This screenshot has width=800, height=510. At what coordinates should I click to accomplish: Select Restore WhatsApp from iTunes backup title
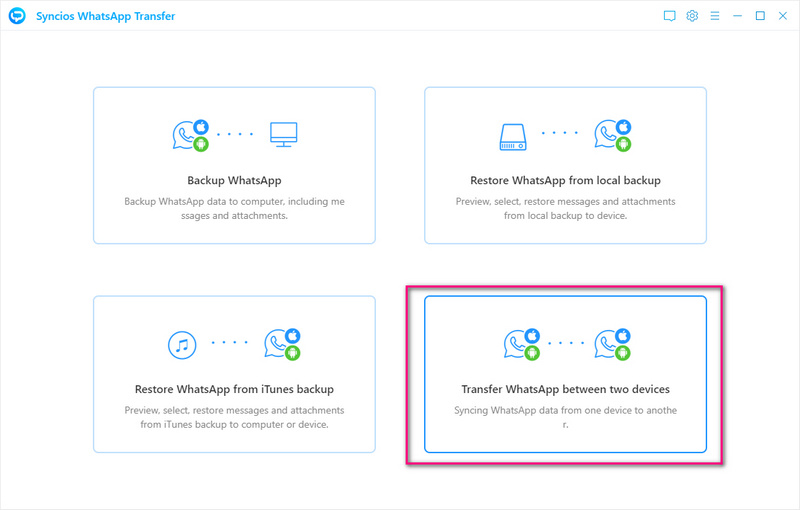pyautogui.click(x=234, y=389)
